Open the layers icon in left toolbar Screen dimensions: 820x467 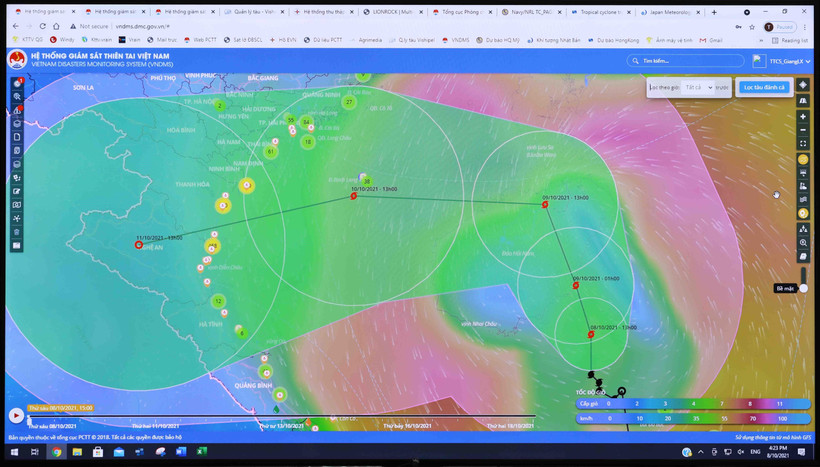pos(17,123)
